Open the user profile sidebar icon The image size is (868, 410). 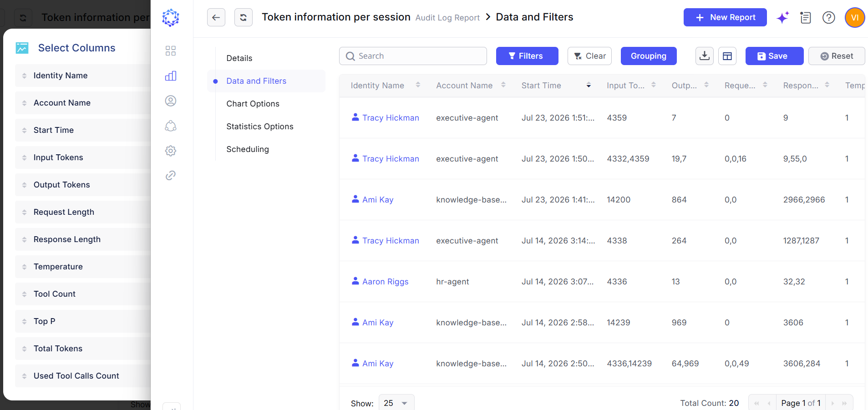tap(171, 101)
